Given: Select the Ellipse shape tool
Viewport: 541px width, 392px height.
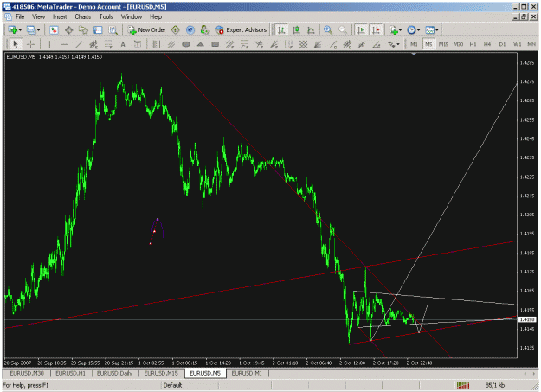Looking at the screenshot, I should tap(186, 44).
